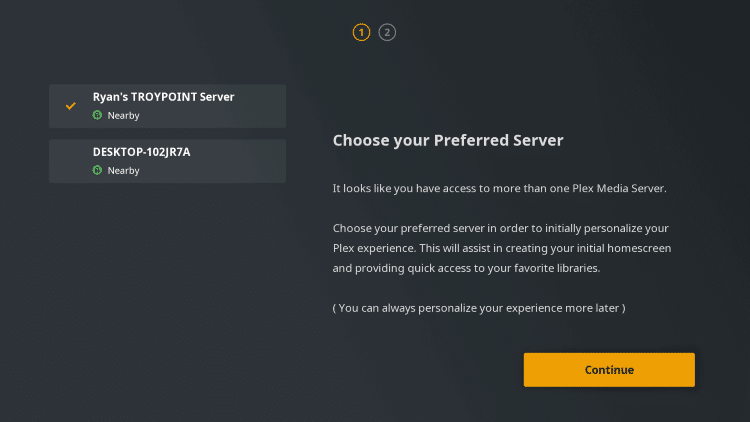Click empty check area left of DESKTOP-102JR7A
Viewport: 750px width, 422px height.
(70, 161)
